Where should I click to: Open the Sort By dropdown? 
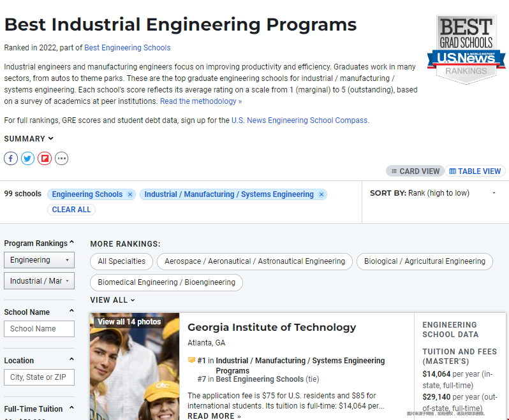point(433,193)
